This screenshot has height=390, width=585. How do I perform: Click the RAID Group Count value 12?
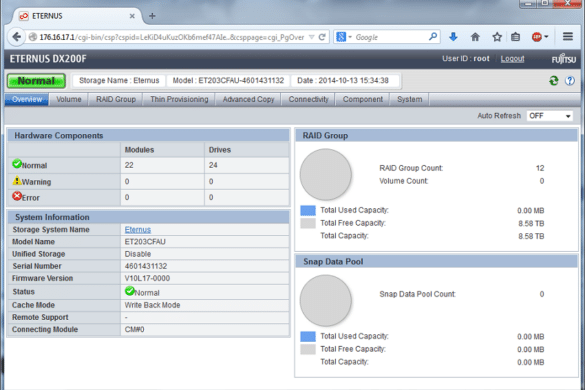[540, 168]
